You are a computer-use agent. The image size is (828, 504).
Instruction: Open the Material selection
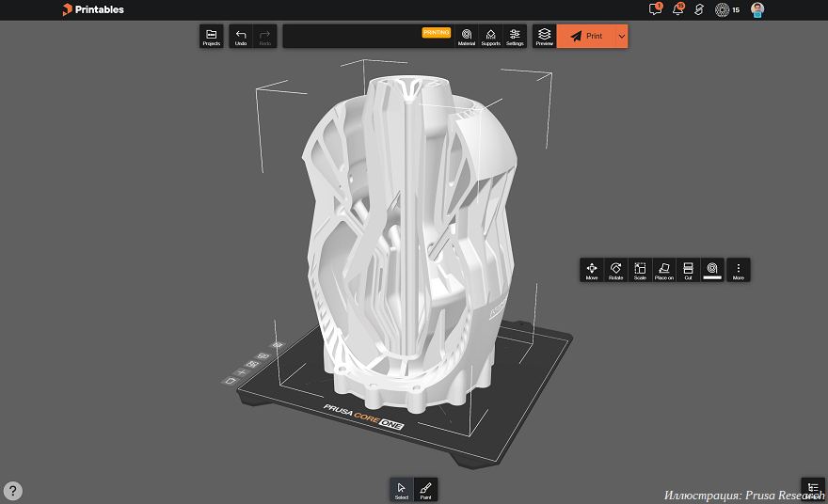point(467,37)
